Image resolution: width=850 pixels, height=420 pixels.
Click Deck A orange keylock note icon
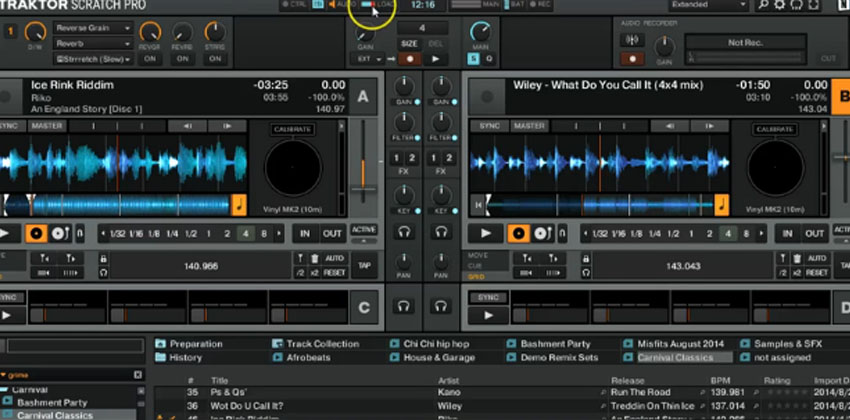[239, 205]
